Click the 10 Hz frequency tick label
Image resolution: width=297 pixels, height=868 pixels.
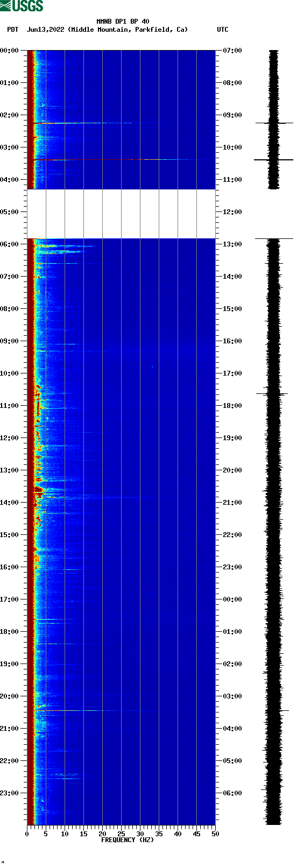pyautogui.click(x=65, y=834)
